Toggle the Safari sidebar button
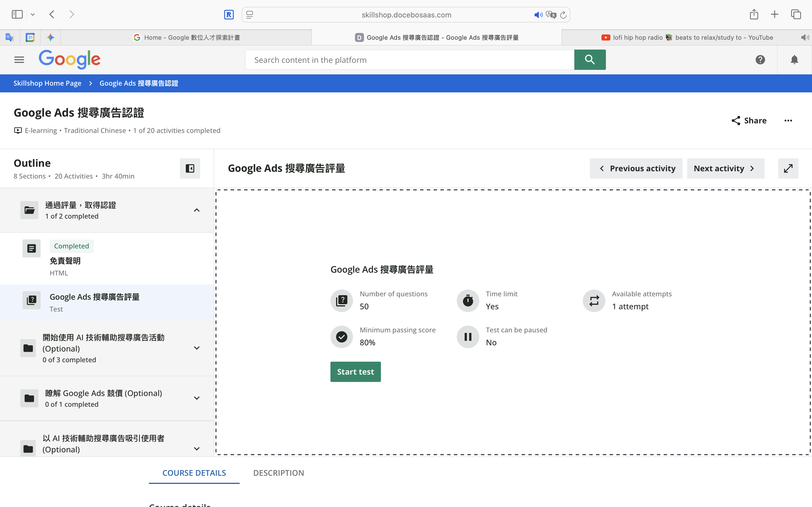Viewport: 812px width, 507px height. [x=17, y=14]
